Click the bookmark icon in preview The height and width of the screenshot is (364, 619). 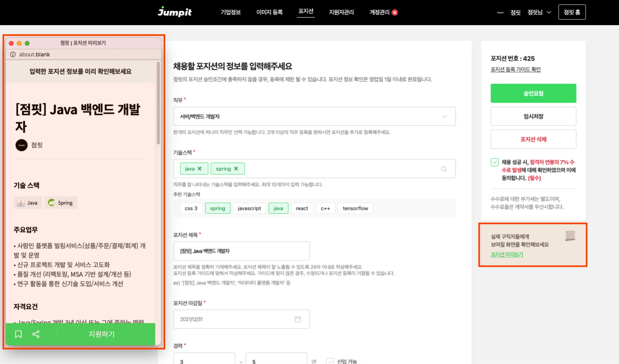tap(18, 334)
